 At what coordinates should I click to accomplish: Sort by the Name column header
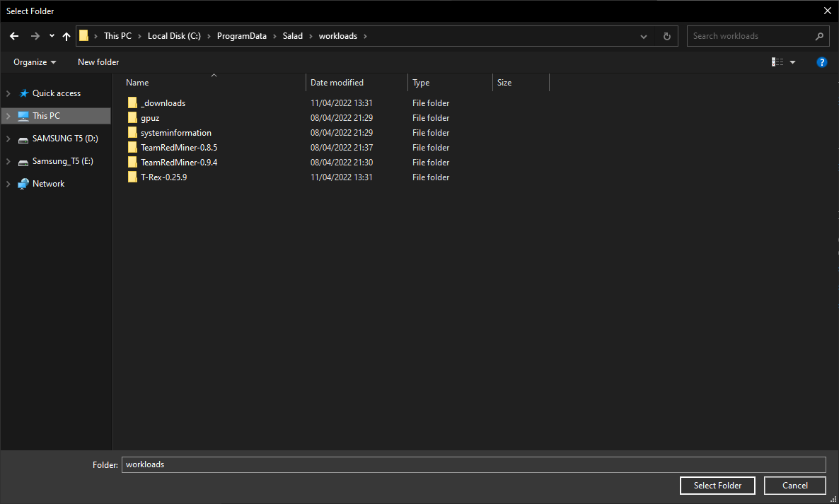[137, 82]
